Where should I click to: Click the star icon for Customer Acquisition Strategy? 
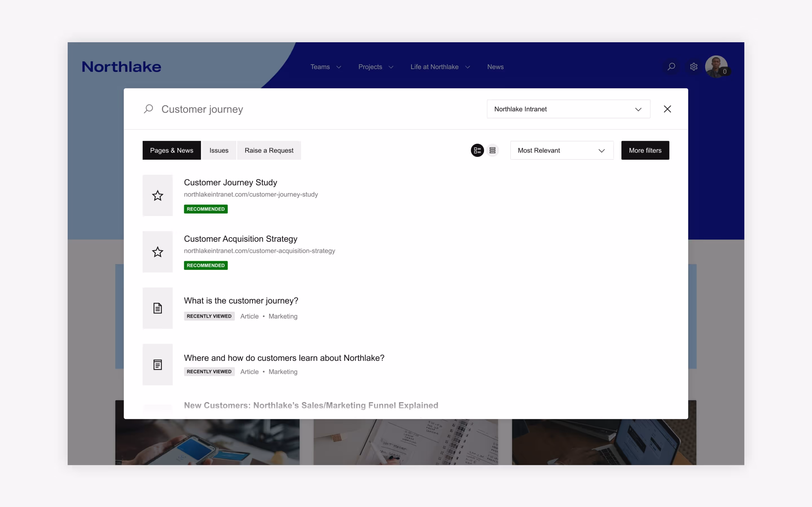pos(157,252)
